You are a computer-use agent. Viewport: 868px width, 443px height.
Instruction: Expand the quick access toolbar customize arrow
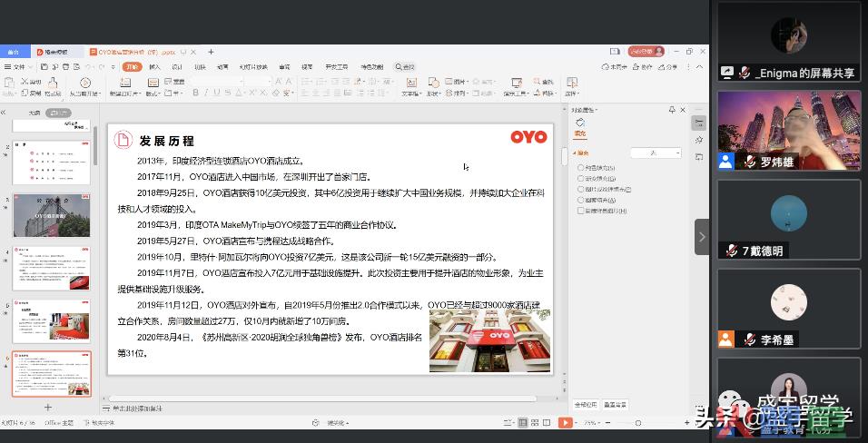pos(115,67)
